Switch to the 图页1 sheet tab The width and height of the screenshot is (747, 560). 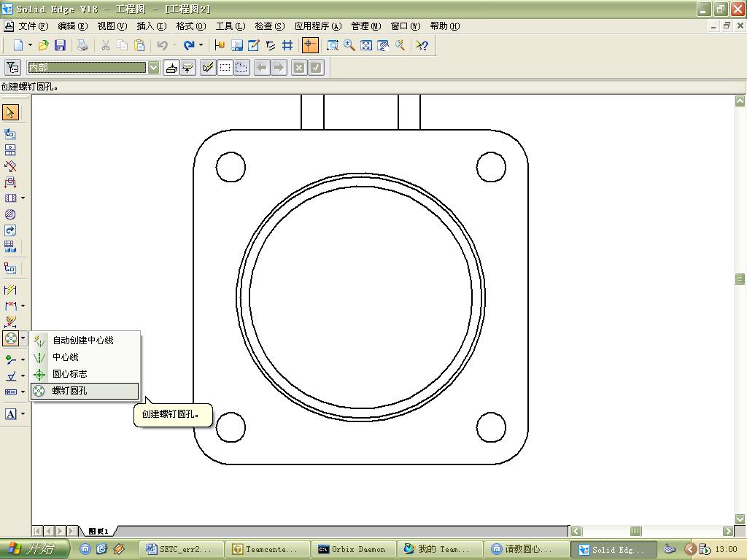pyautogui.click(x=98, y=531)
